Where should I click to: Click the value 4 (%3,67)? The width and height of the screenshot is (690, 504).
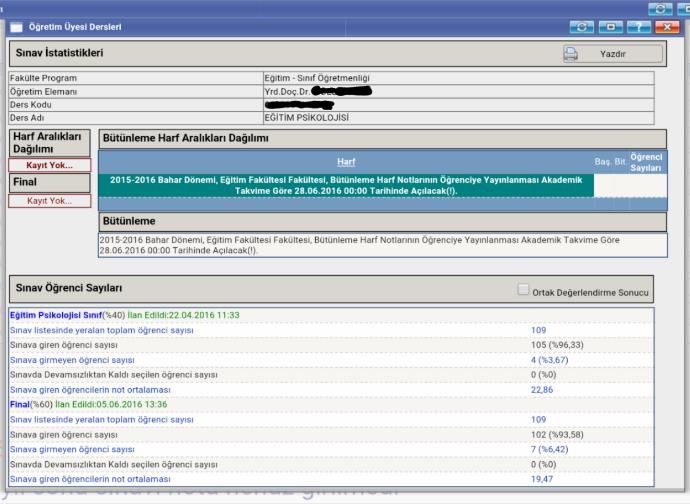point(549,360)
